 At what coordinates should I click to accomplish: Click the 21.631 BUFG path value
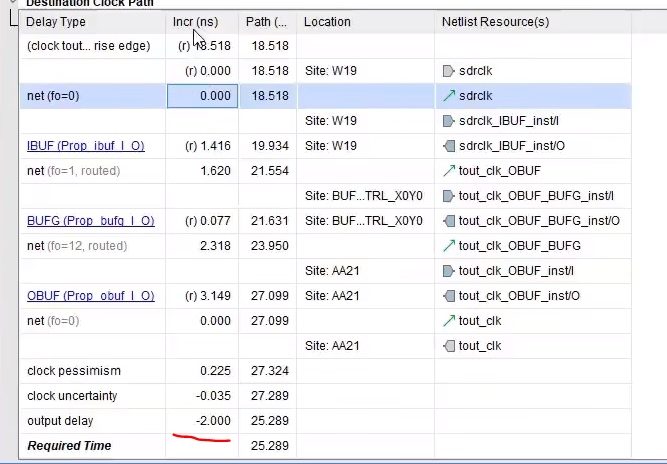click(x=270, y=221)
